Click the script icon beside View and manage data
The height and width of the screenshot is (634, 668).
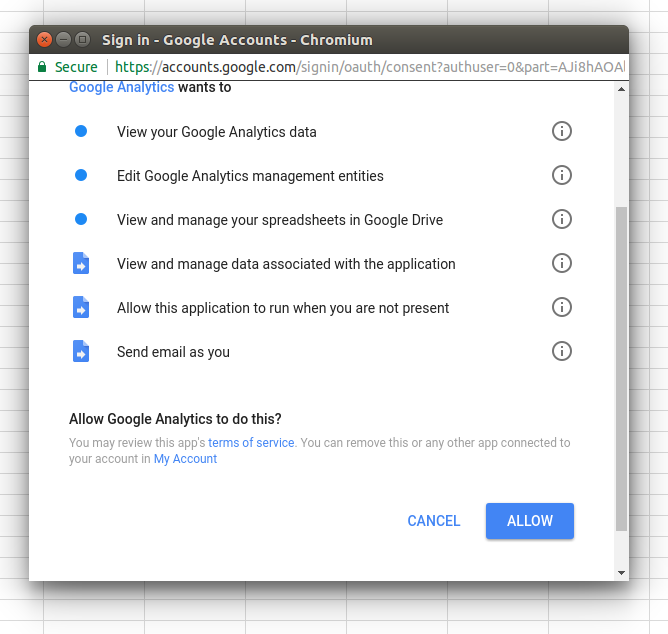[x=81, y=263]
